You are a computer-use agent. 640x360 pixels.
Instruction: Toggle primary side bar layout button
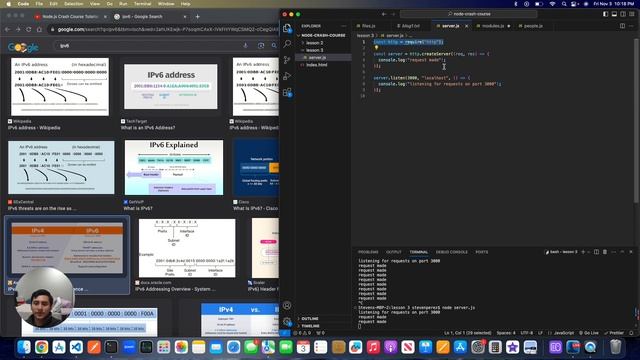605,14
